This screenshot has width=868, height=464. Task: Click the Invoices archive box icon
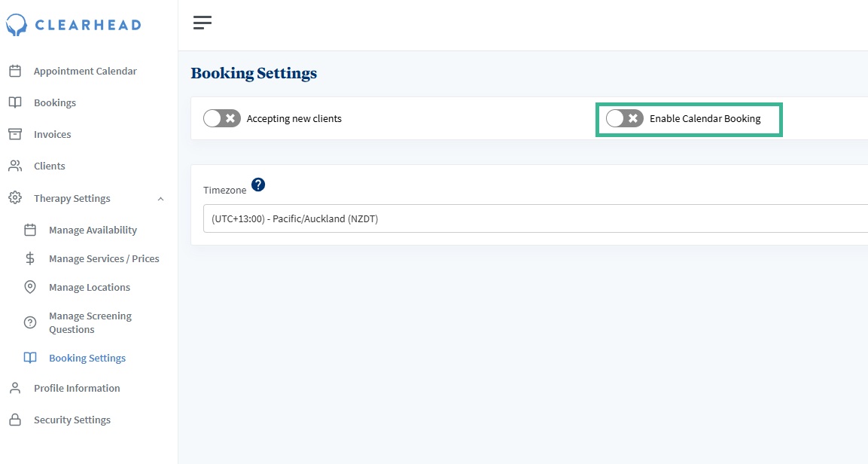(x=15, y=134)
